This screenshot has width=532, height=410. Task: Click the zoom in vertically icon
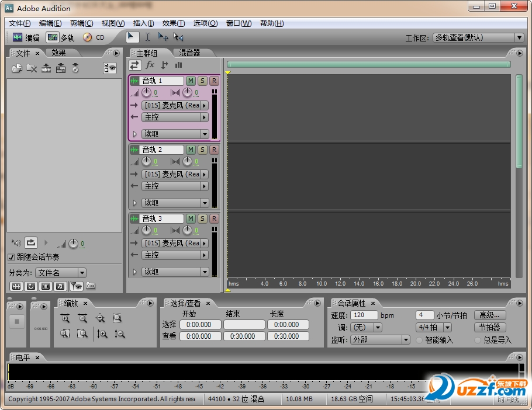pos(102,334)
